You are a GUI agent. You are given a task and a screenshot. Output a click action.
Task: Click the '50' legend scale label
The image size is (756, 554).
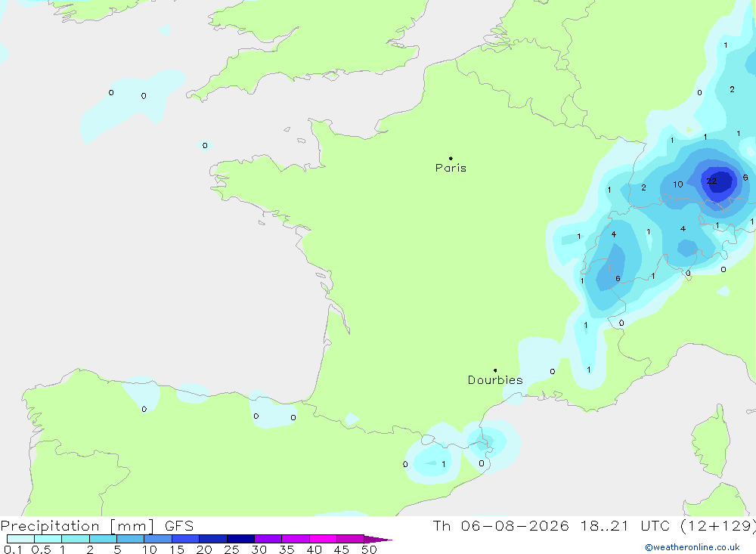click(x=369, y=549)
